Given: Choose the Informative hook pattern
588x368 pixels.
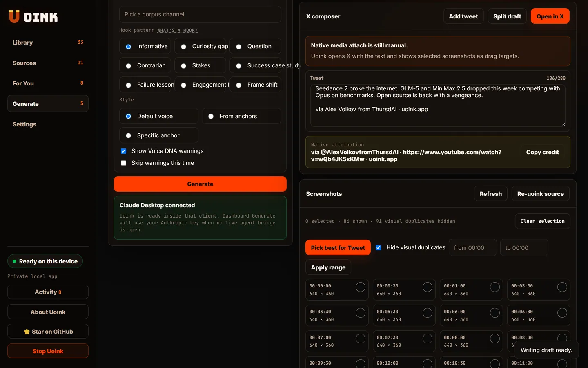Looking at the screenshot, I should coord(145,46).
